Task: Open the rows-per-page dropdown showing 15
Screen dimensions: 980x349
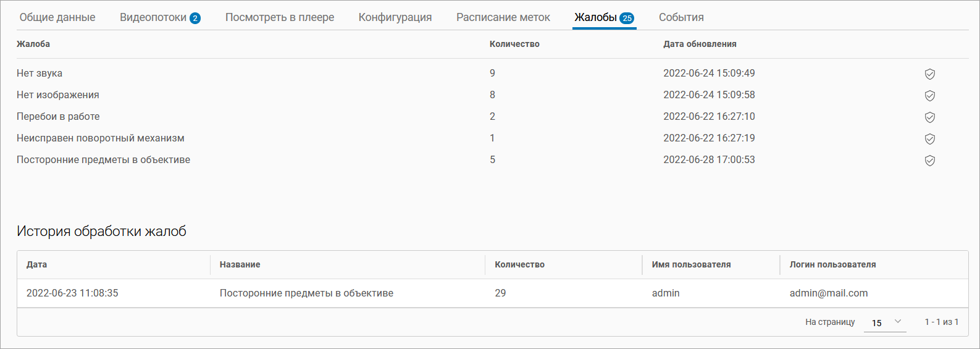Action: (x=885, y=322)
